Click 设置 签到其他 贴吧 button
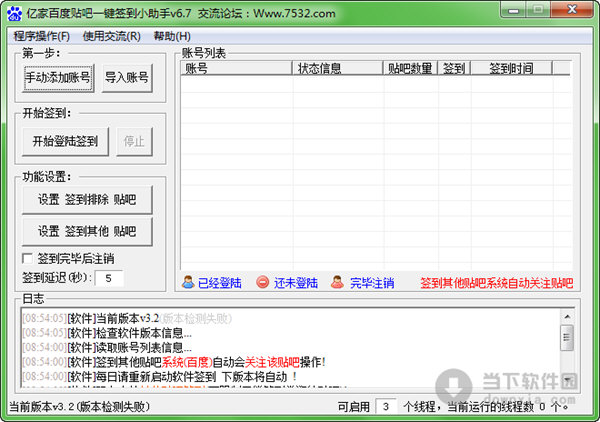The height and width of the screenshot is (422, 600). point(87,231)
